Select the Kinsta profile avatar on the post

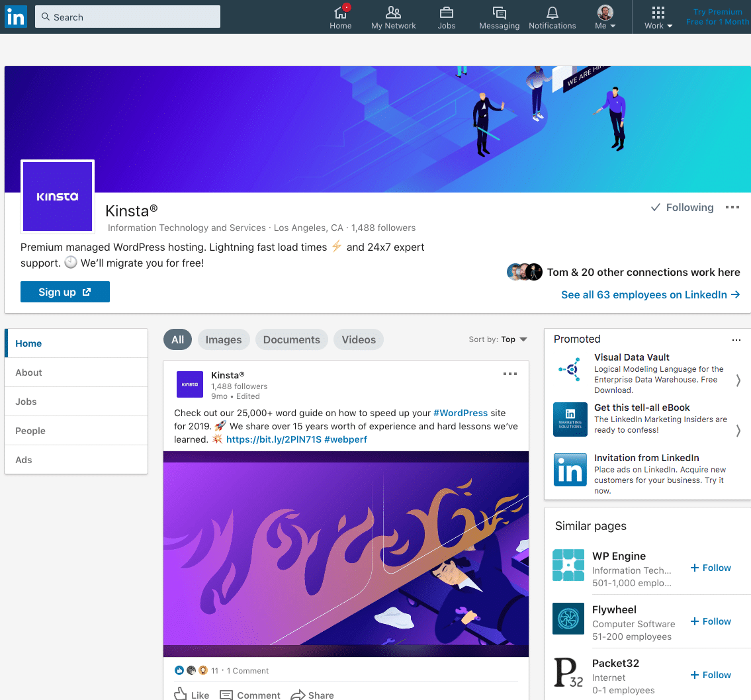(x=190, y=384)
